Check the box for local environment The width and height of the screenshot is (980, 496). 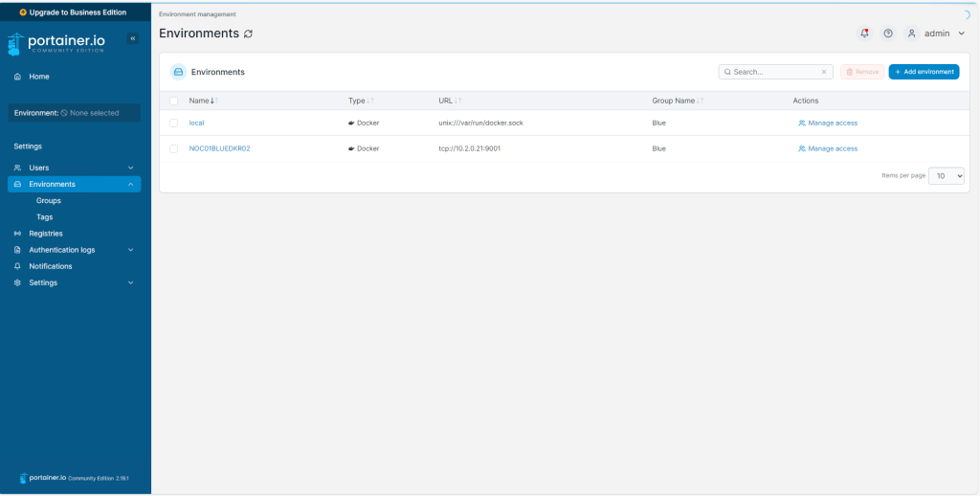174,123
